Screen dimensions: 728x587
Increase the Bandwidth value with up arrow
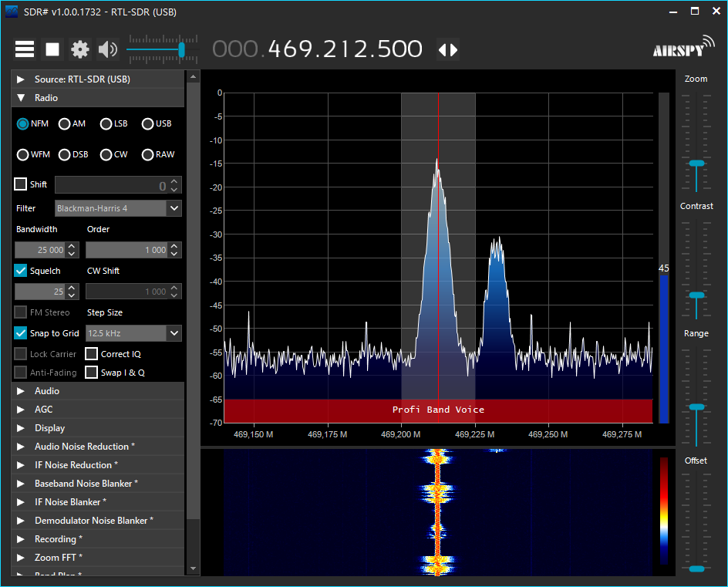point(72,246)
